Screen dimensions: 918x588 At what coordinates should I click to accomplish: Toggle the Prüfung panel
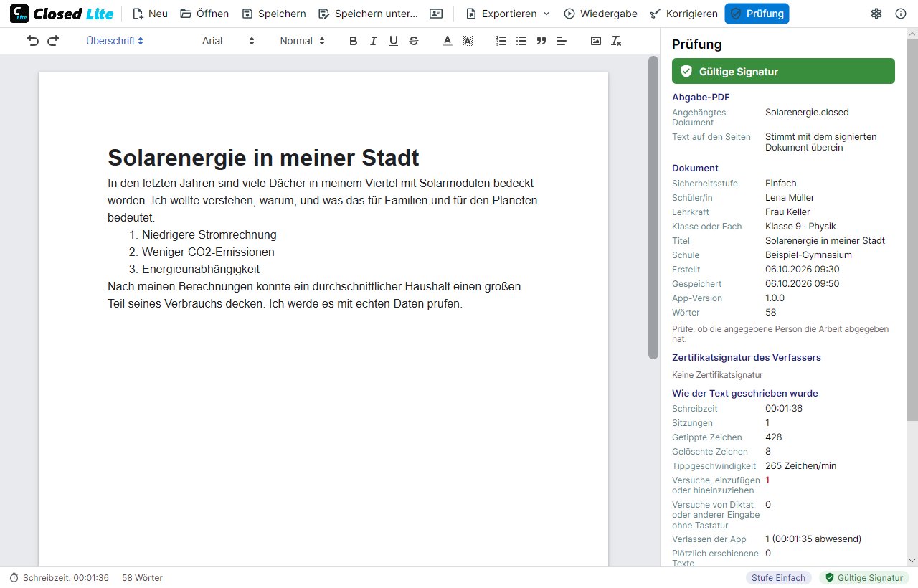(x=757, y=14)
